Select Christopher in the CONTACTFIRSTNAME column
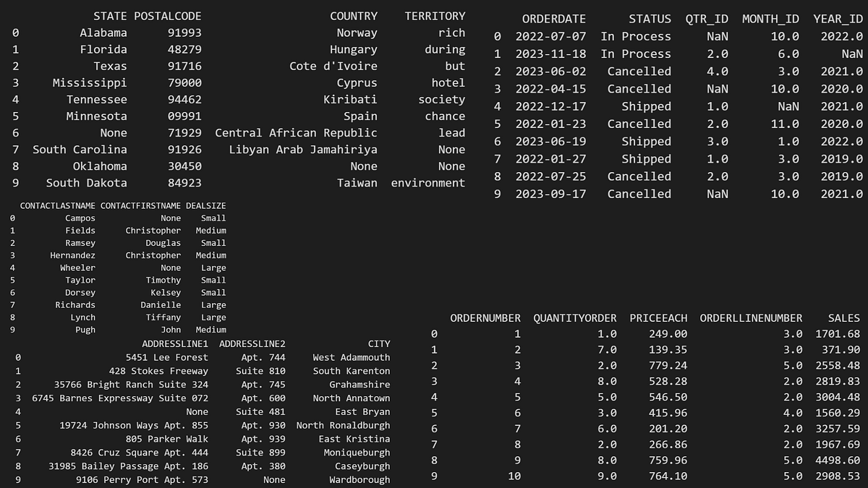 (153, 230)
